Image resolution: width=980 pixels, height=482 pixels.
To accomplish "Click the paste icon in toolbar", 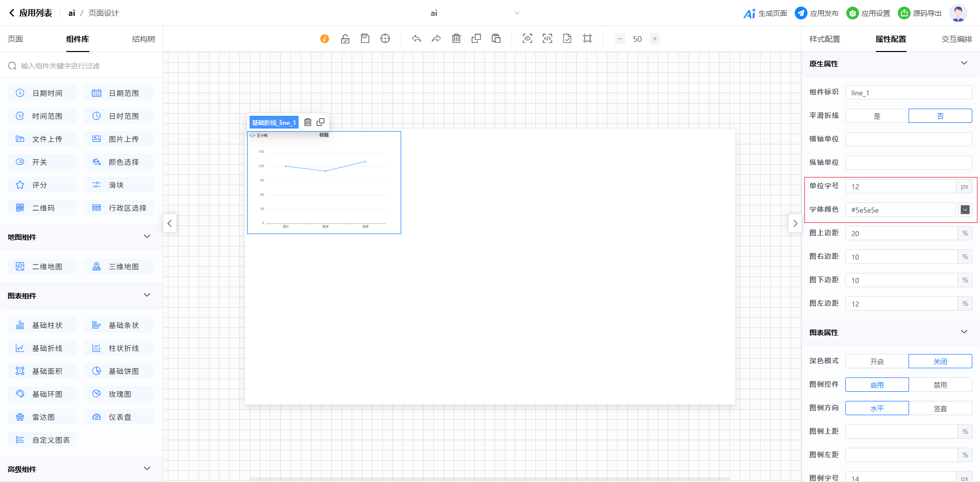I will 496,39.
